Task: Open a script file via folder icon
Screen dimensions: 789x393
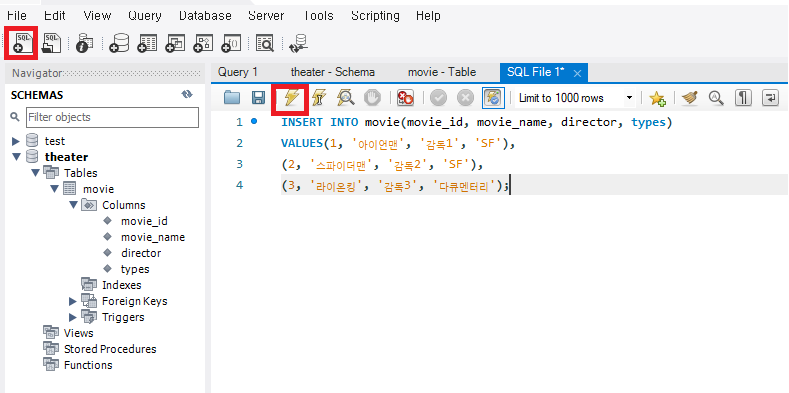Action: click(x=232, y=98)
